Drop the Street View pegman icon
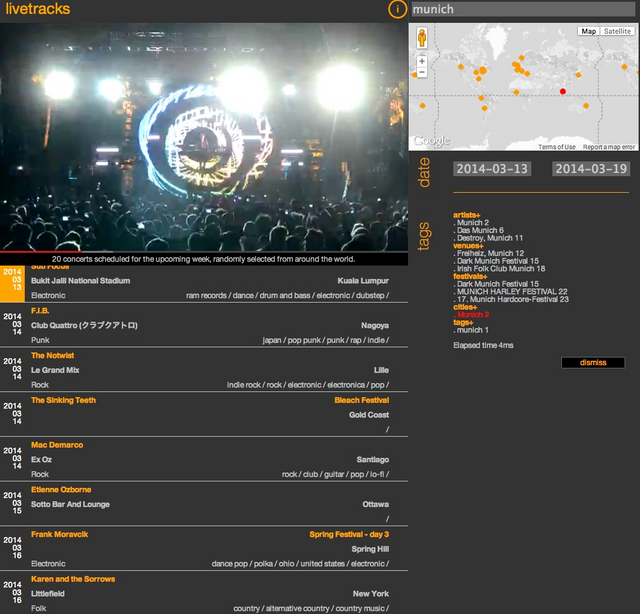Screen dimensions: 640x614 point(422,38)
